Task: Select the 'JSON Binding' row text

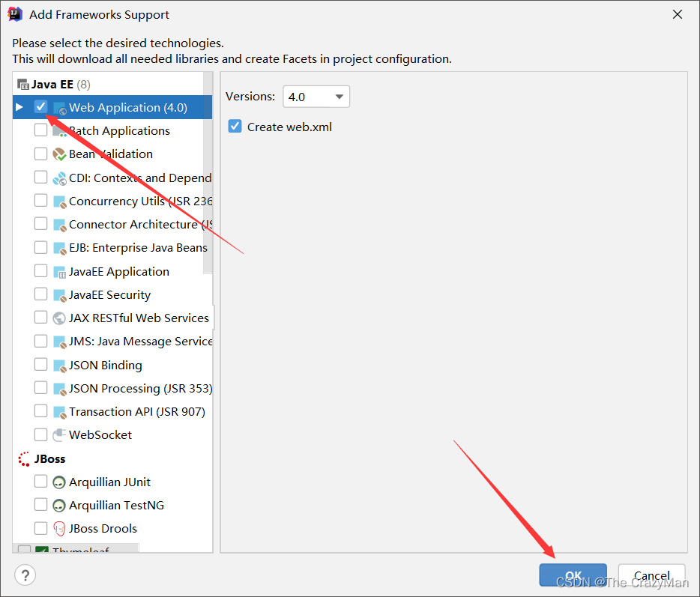Action: point(106,366)
